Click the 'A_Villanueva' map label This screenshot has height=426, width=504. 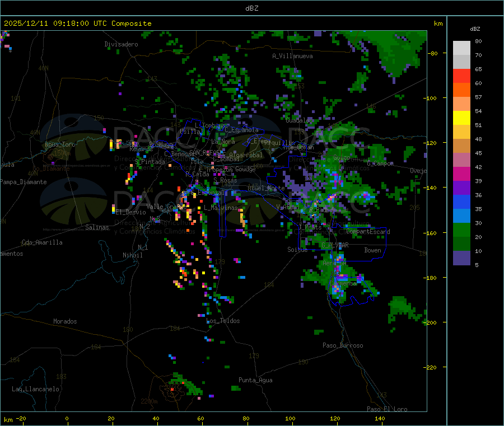[x=292, y=56]
